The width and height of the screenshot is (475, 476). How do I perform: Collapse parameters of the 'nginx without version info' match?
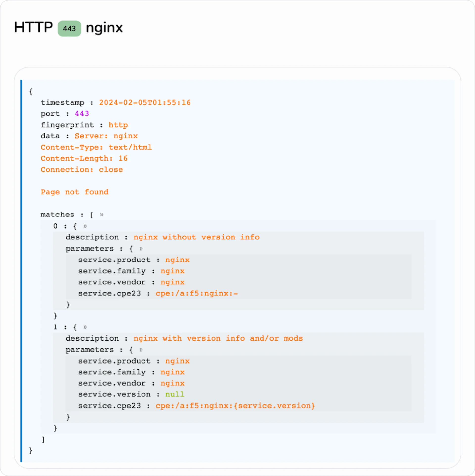(x=141, y=249)
